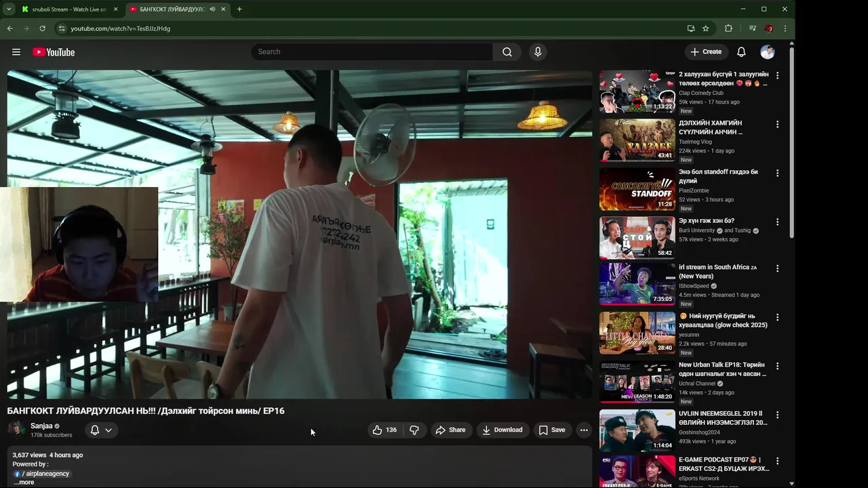Open the PixelZombie STANDOFF video thumbnail
The image size is (868, 488).
[x=637, y=189]
